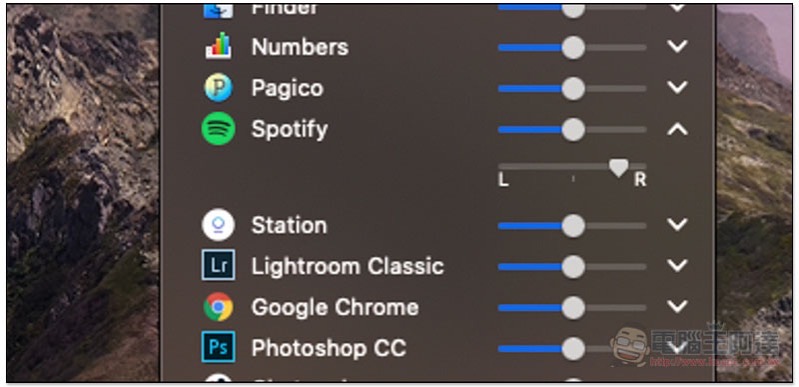Viewport: 799px width, 387px height.
Task: Expand Google Chrome options chevron
Action: click(677, 306)
